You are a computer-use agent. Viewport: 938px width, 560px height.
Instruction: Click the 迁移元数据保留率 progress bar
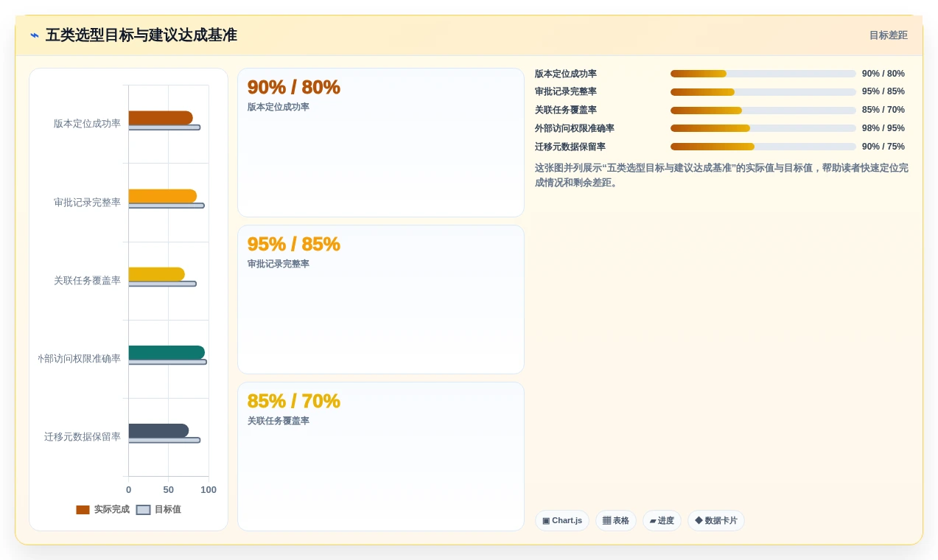point(763,147)
